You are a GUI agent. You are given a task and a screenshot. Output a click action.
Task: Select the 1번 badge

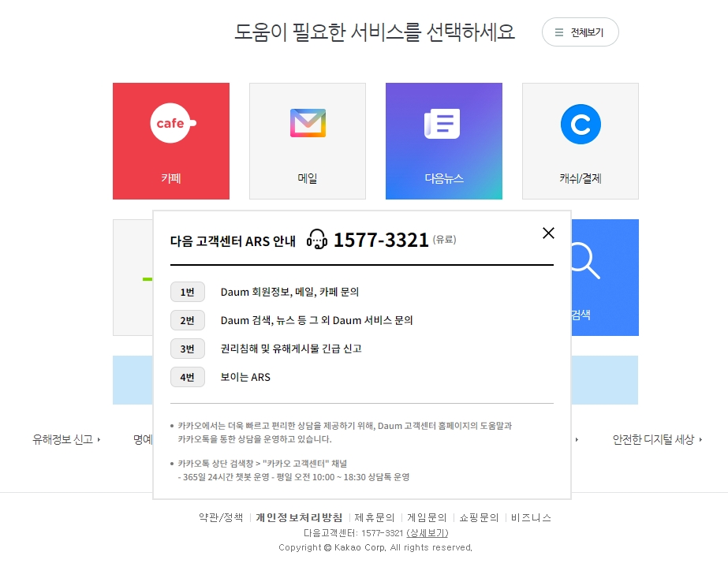(188, 292)
